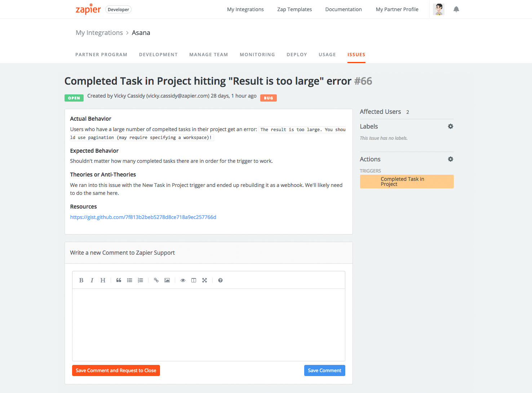Insert a link via chain icon

pos(156,280)
